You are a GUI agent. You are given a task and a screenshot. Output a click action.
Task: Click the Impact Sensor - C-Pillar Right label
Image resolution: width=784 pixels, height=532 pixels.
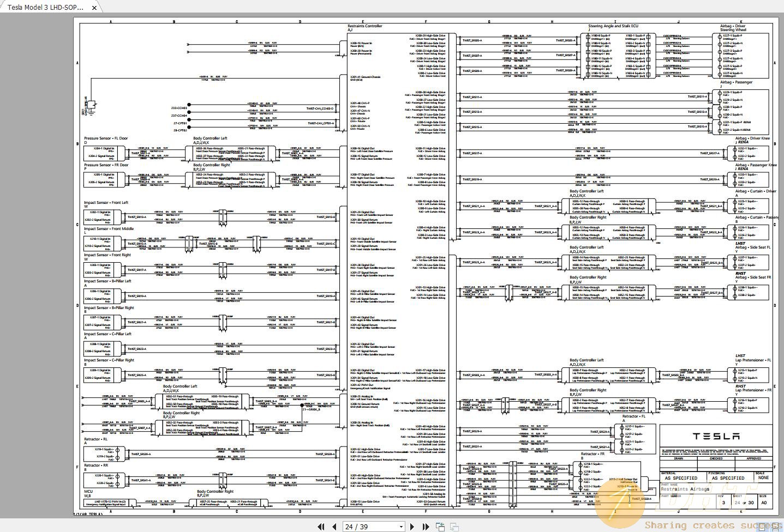pyautogui.click(x=109, y=360)
